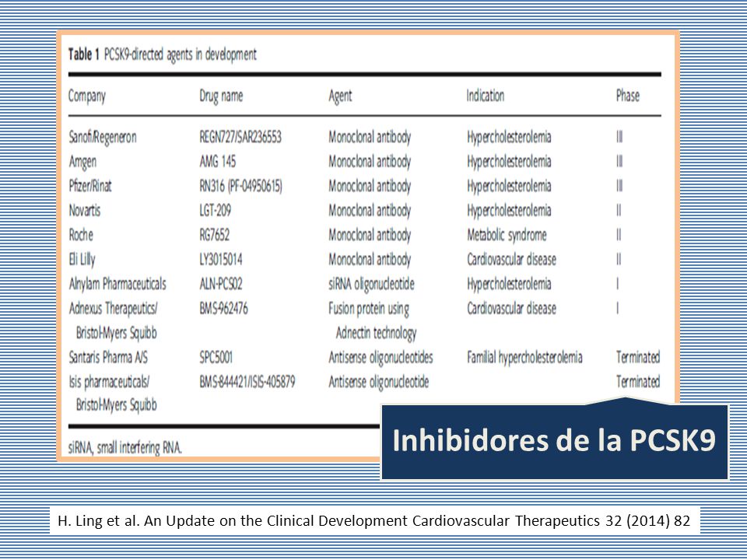
Task: Click the 'Metabolic syndrome' indication cell
Action: [x=507, y=235]
